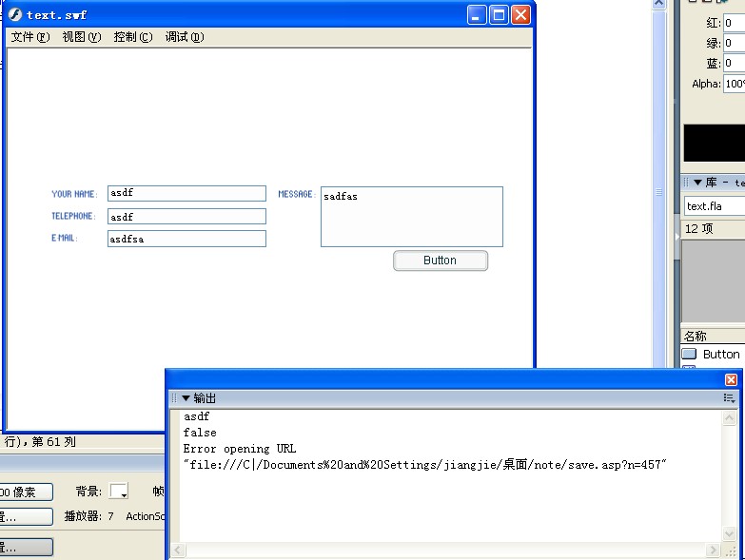The height and width of the screenshot is (560, 745).
Task: Click the output panel gripper handle
Action: 174,398
